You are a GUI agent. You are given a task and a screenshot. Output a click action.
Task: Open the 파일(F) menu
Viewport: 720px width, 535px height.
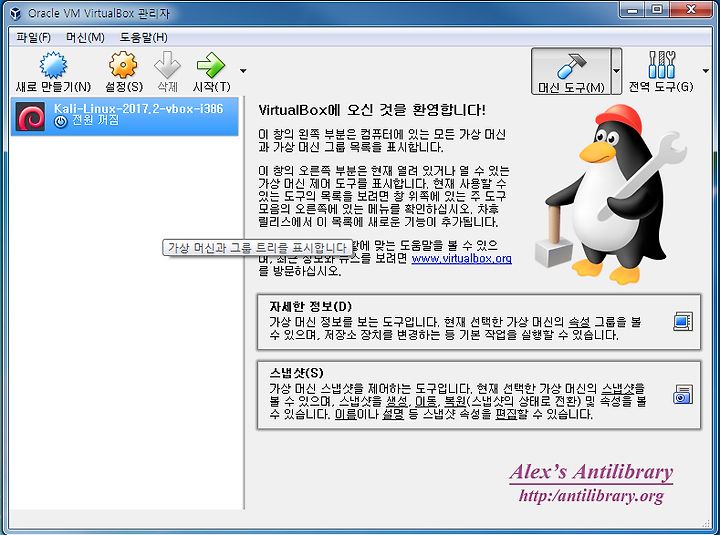(x=33, y=37)
